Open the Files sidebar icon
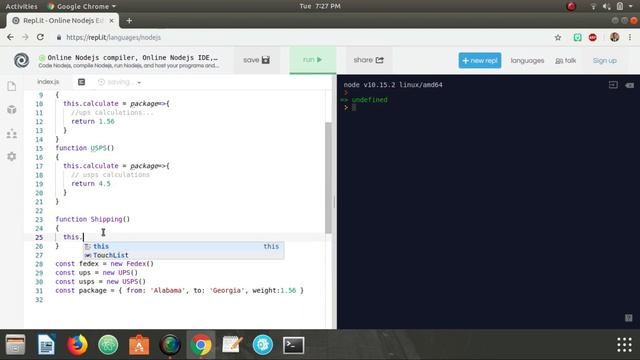Image resolution: width=640 pixels, height=360 pixels. tap(12, 86)
